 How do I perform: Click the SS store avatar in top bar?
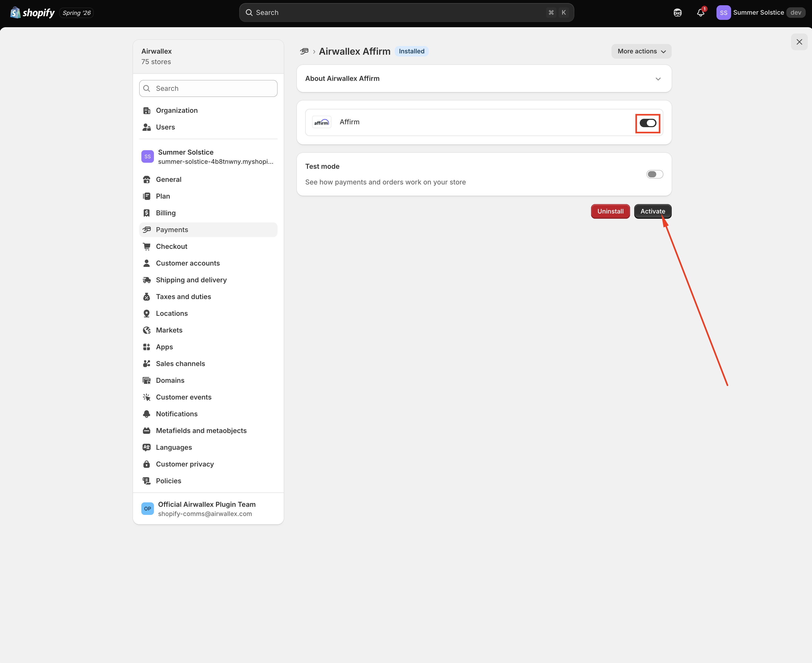[x=723, y=13]
